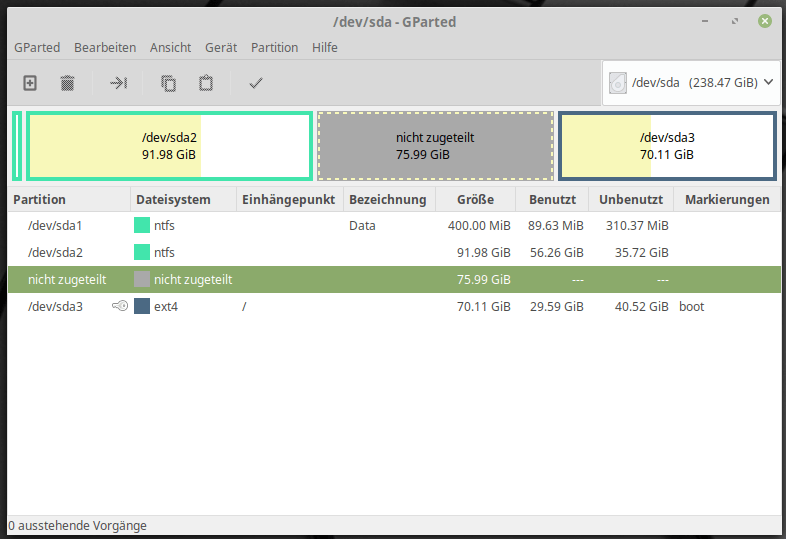Click the Größe column header

click(476, 200)
